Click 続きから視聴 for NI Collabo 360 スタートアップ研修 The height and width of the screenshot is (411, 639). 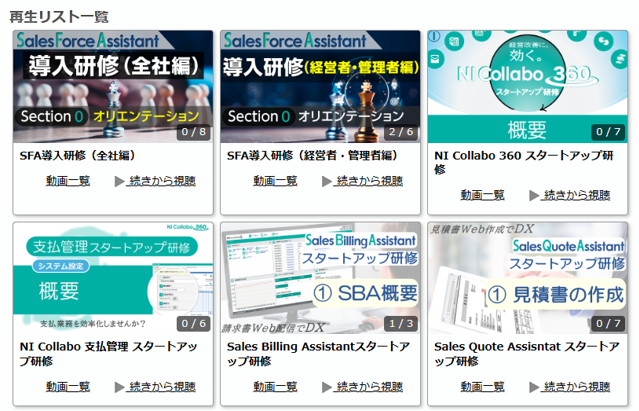[577, 195]
